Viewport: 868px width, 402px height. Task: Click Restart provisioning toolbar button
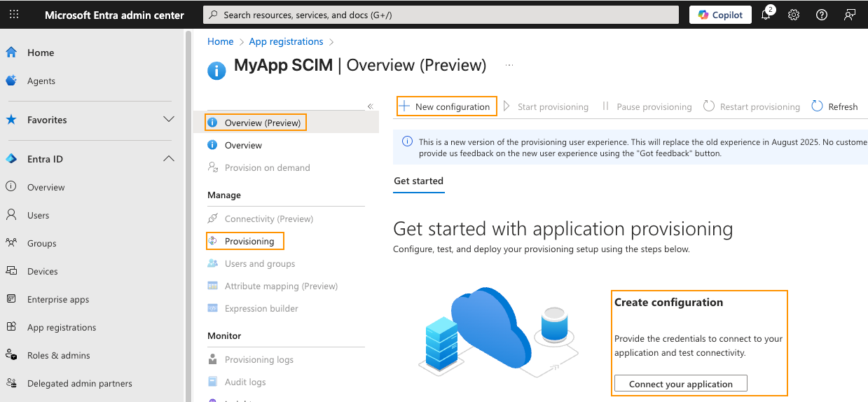[751, 106]
